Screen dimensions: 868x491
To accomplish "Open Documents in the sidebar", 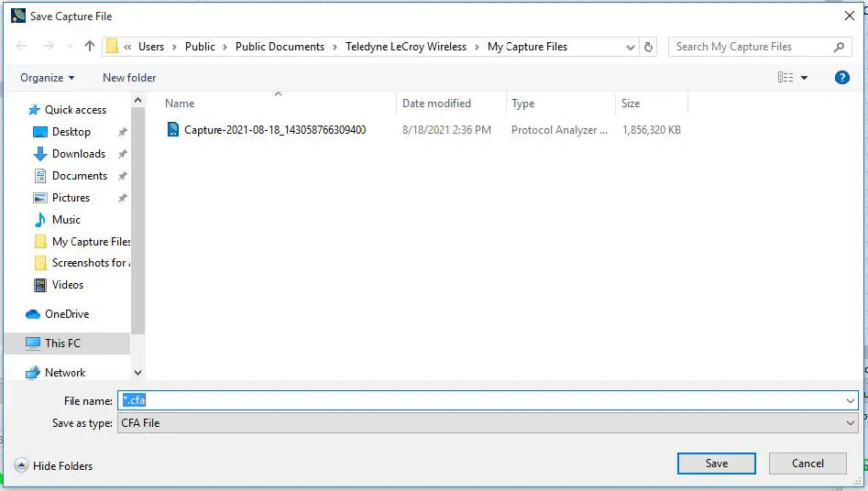I will point(79,176).
